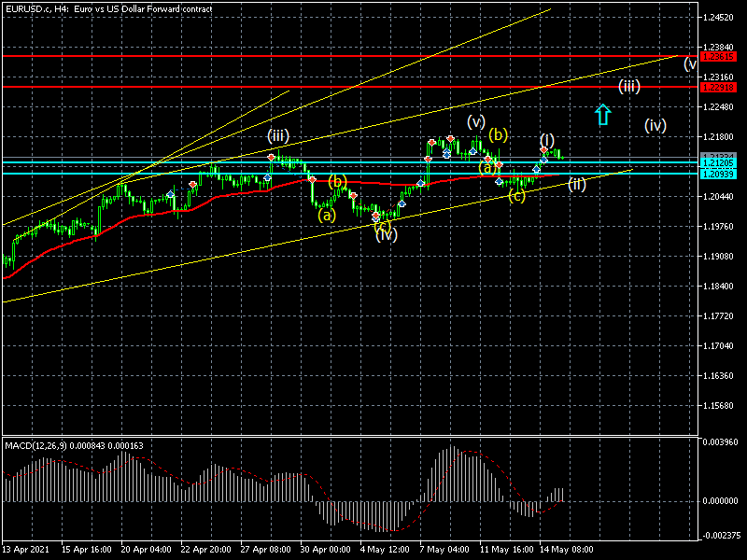
Task: Click the red 1.22918 price level label
Action: [717, 87]
